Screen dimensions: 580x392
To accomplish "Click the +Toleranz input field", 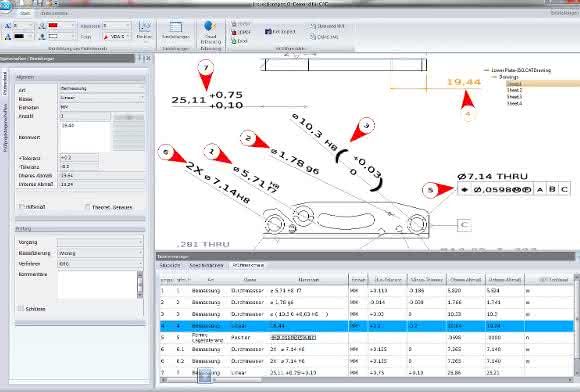I will click(78, 158).
